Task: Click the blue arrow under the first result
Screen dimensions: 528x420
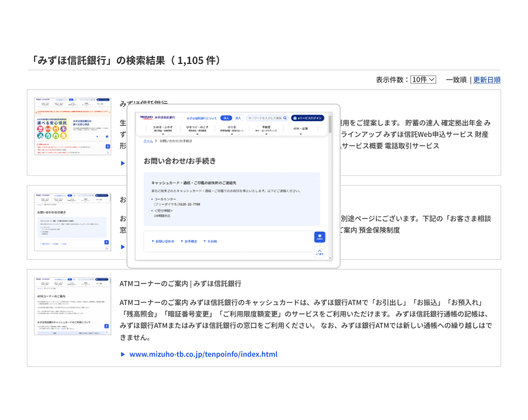Action: [123, 164]
